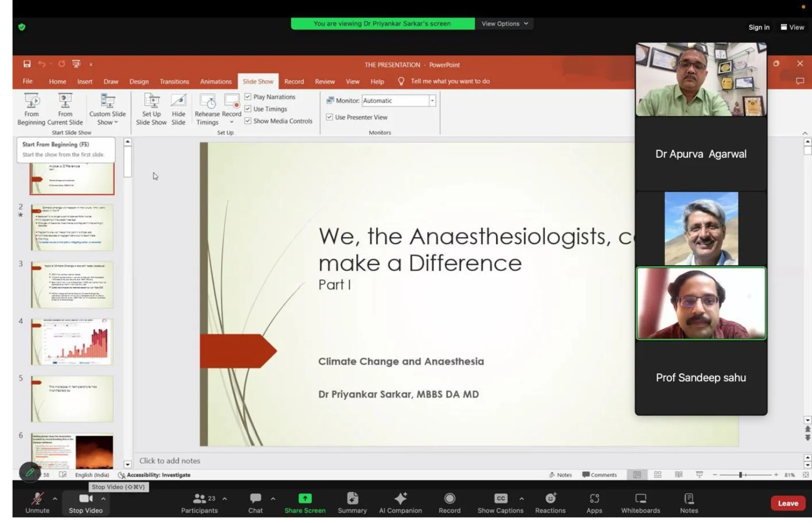This screenshot has height=523, width=812.
Task: Switch to the Review tab
Action: pyautogui.click(x=324, y=81)
